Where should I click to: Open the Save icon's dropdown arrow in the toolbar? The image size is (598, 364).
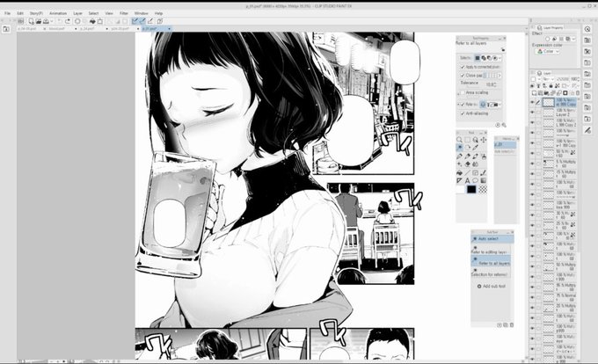click(x=51, y=21)
